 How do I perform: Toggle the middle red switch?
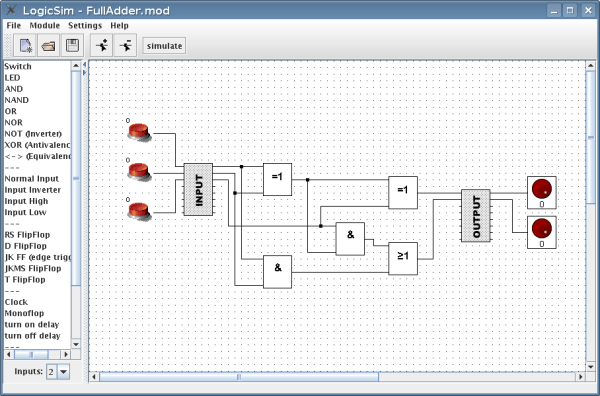coord(139,172)
